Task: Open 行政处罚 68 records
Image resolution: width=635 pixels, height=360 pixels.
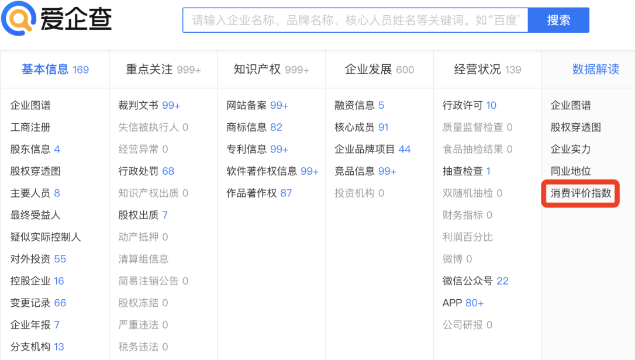Action: (146, 171)
